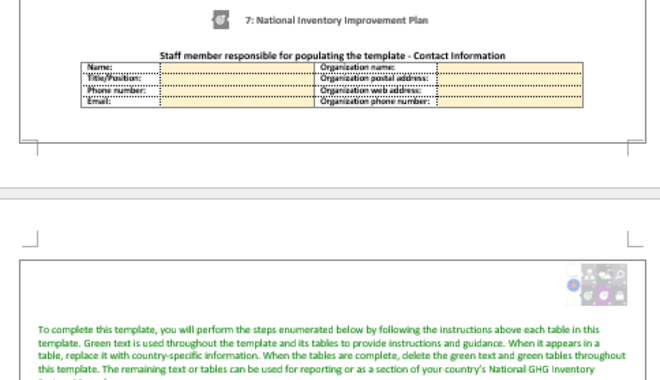Click the 'Organization name:' label cell
Viewport: 660px width, 380px height.
(375, 68)
